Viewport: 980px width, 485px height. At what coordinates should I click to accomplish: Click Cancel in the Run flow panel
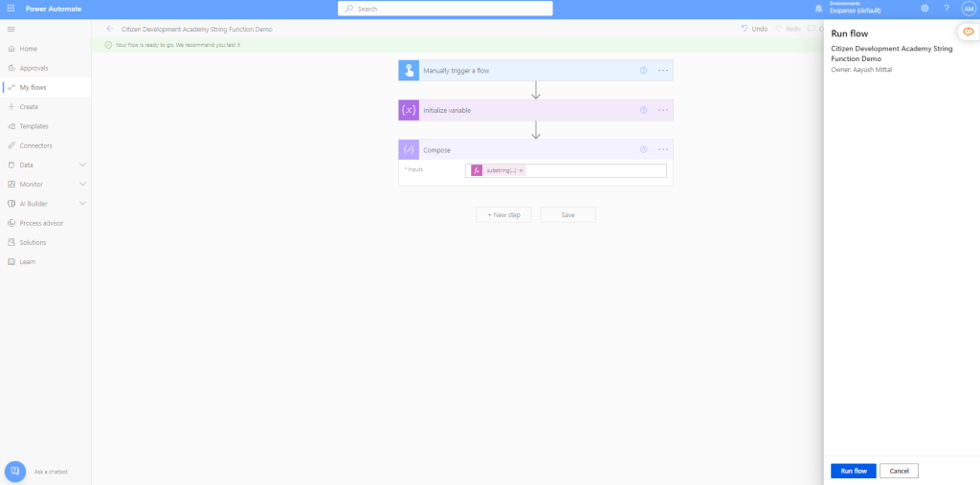[899, 471]
